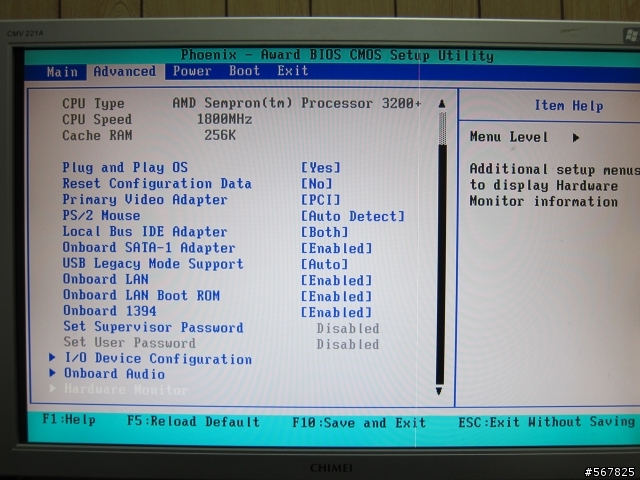Click ESC:Exit Without Saving hint
The width and height of the screenshot is (640, 480).
546,422
